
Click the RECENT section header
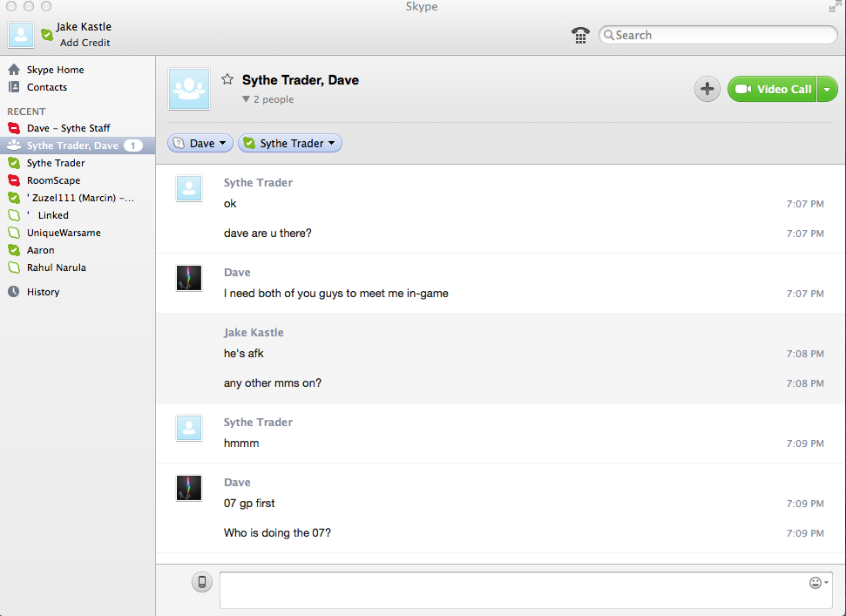coord(26,112)
